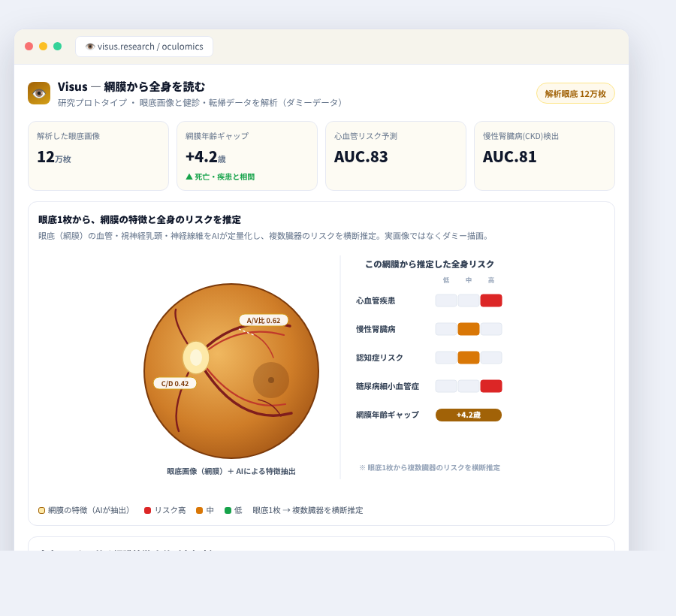Image resolution: width=676 pixels, height=616 pixels.
Task: Click the ※ 眼底1枚から複数臓器 footnote
Action: click(x=430, y=468)
